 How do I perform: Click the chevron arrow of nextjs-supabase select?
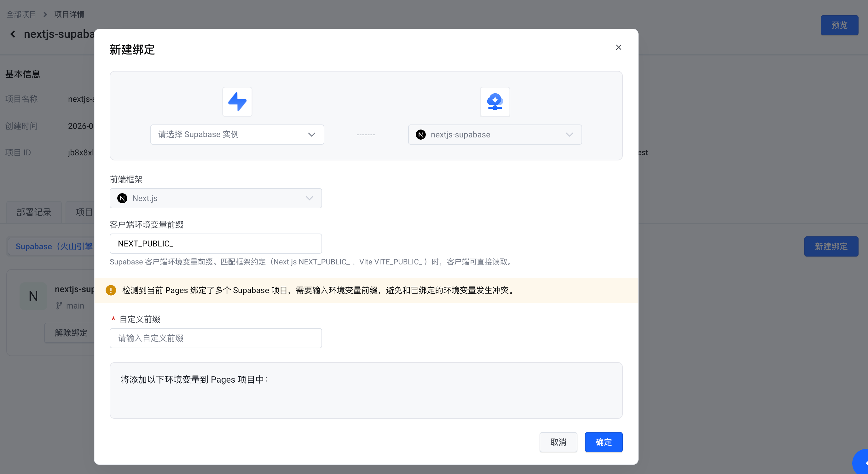(570, 135)
